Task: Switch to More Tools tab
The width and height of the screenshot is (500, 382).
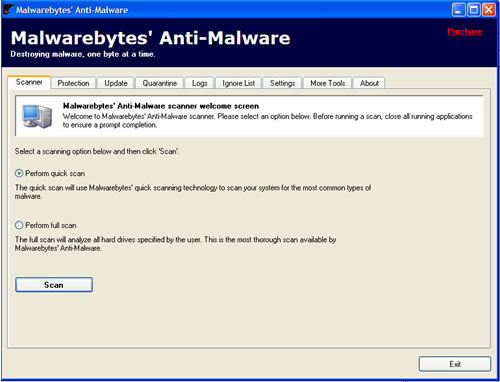Action: tap(328, 83)
